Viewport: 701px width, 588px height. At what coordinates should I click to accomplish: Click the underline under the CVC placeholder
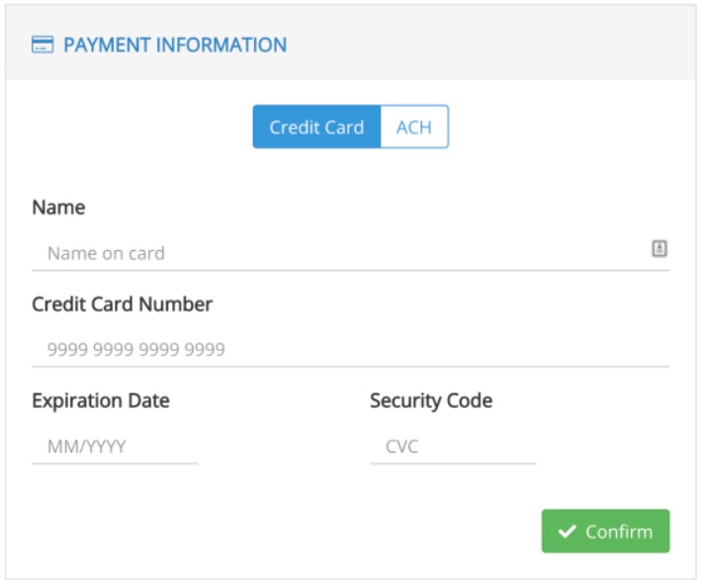tap(453, 463)
